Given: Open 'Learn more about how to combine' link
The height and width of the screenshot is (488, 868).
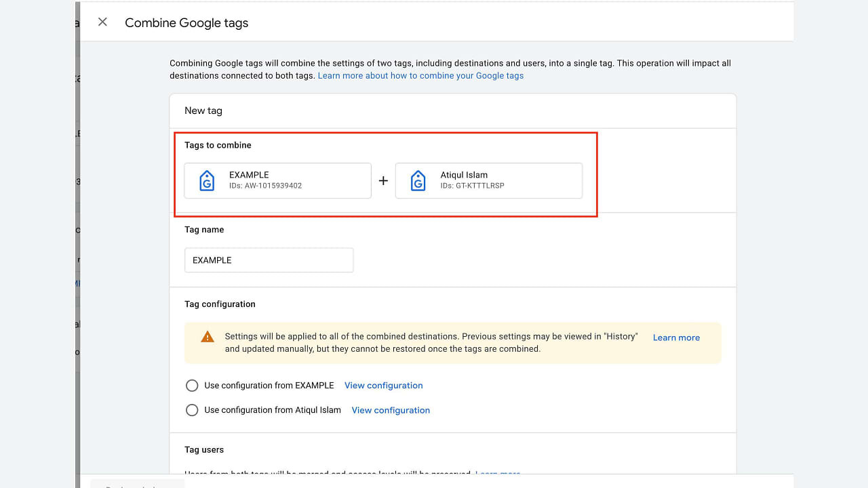Looking at the screenshot, I should point(420,76).
